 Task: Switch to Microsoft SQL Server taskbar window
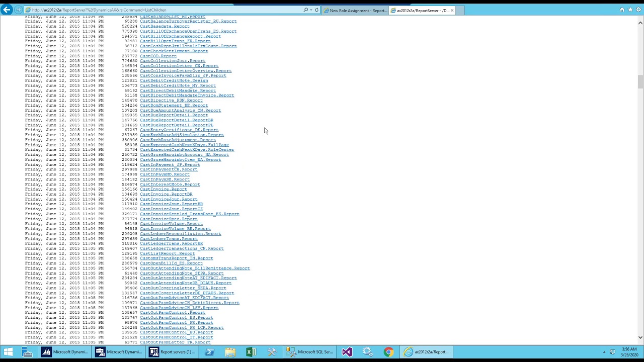click(x=309, y=352)
